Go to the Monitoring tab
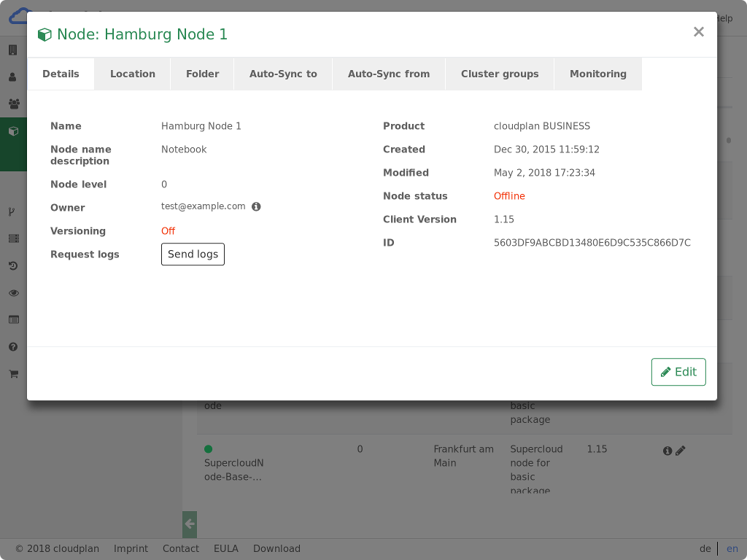The image size is (747, 560). click(x=598, y=74)
